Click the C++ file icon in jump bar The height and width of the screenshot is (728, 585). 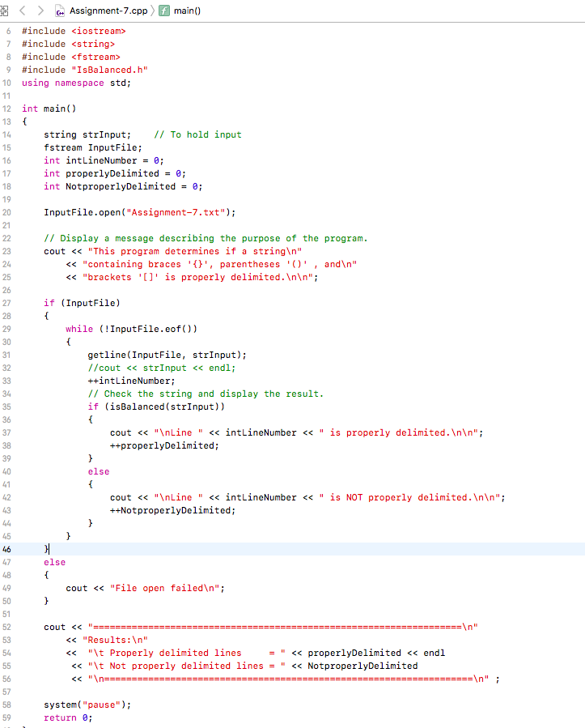(x=60, y=11)
